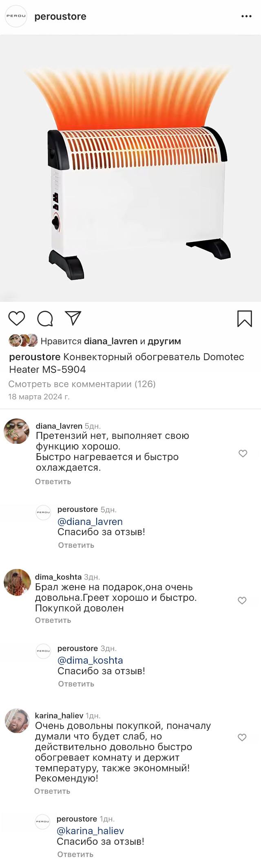
Task: Like the post with the heart icon
Action: click(17, 319)
